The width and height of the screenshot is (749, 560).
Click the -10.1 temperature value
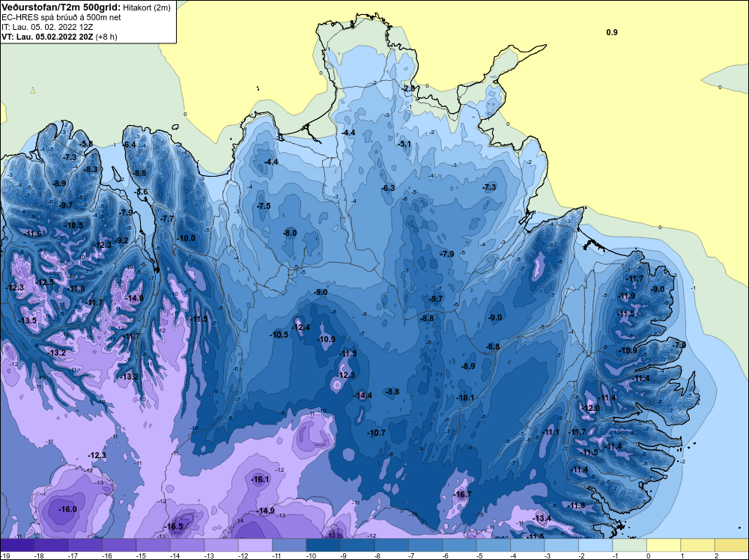click(x=465, y=398)
